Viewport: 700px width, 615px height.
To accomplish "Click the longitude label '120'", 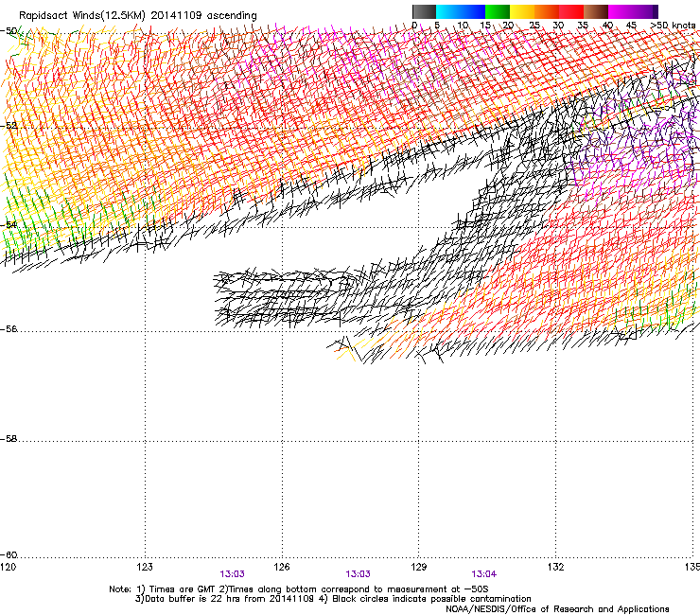I will pos(9,567).
